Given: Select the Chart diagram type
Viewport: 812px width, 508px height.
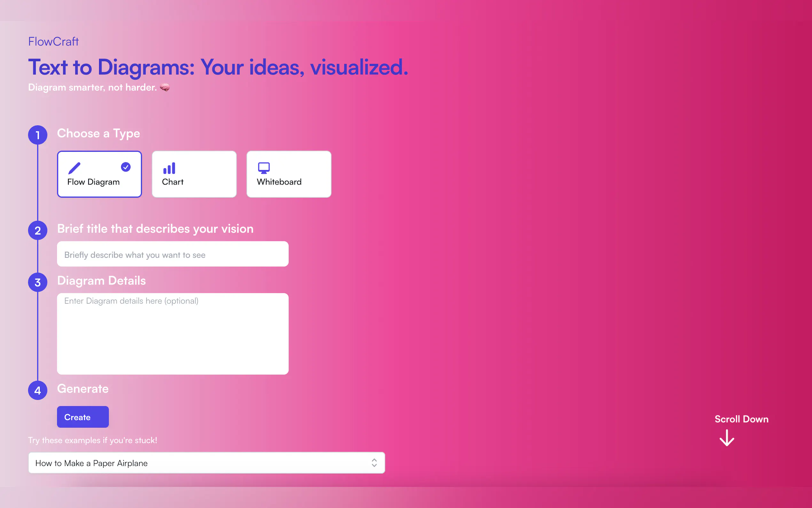Looking at the screenshot, I should click(194, 174).
